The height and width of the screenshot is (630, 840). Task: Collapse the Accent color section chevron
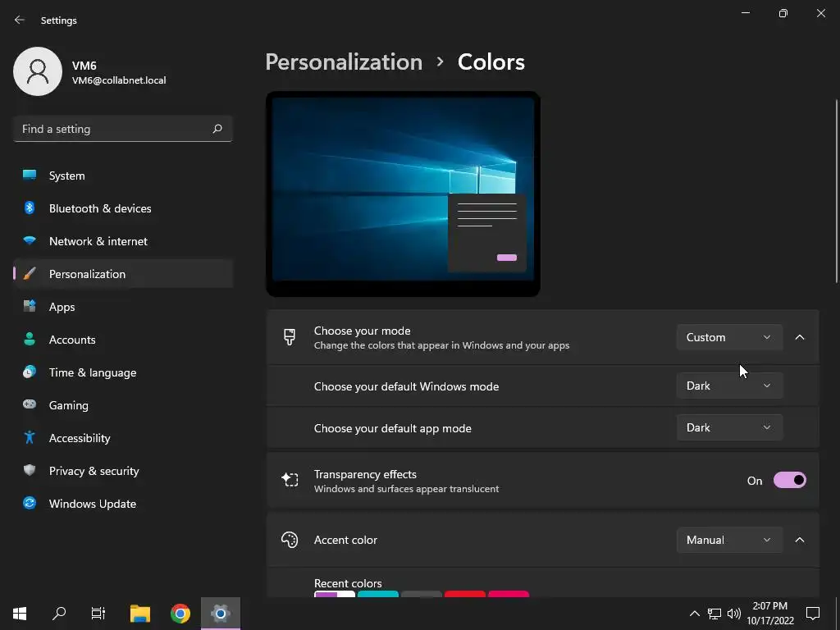800,540
